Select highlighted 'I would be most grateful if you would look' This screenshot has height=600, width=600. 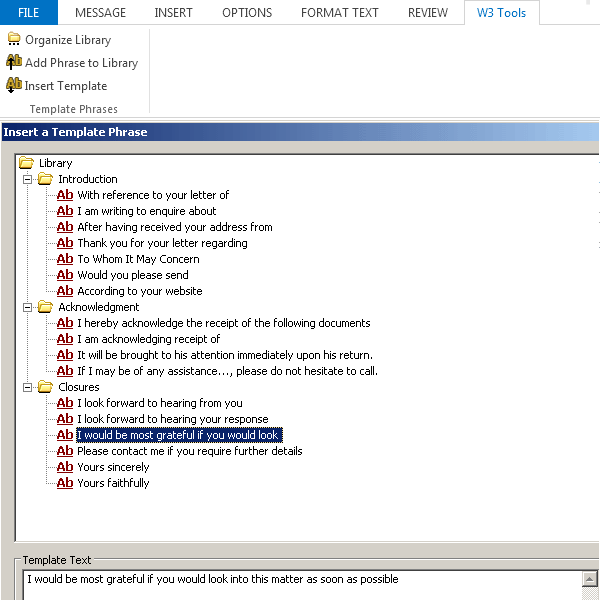179,435
